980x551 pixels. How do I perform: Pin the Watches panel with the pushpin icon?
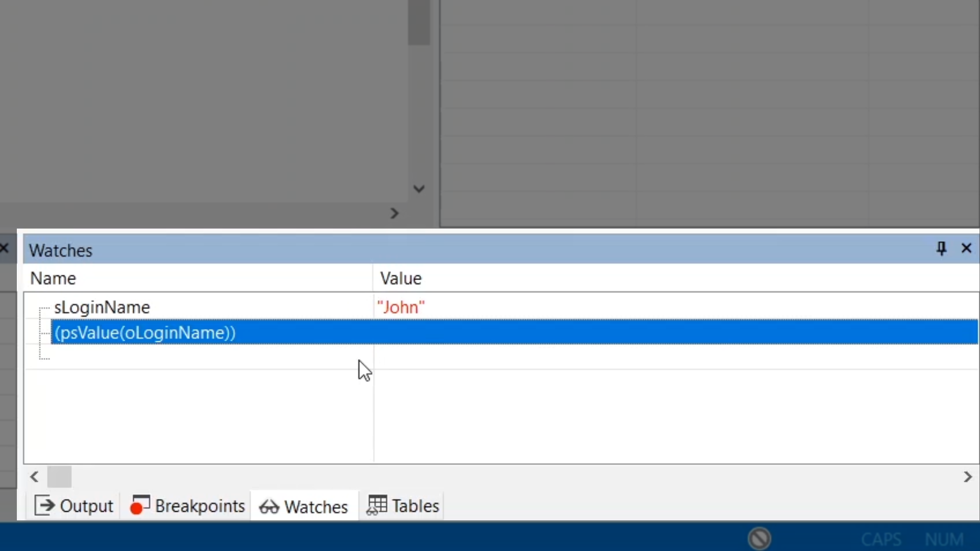pyautogui.click(x=941, y=248)
